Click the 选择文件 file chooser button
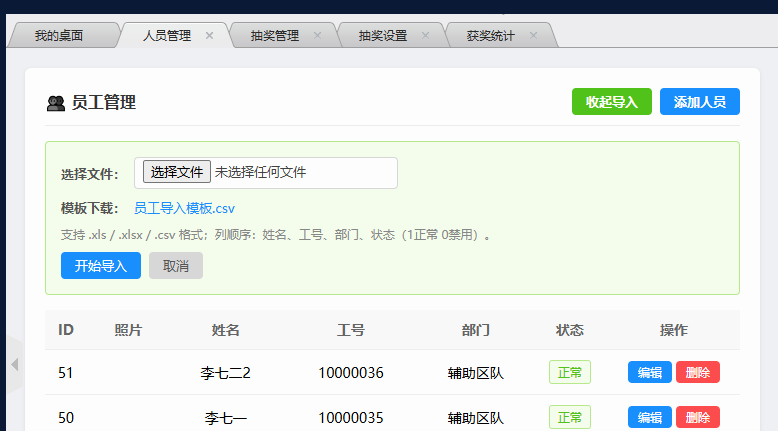The image size is (778, 431). click(177, 172)
